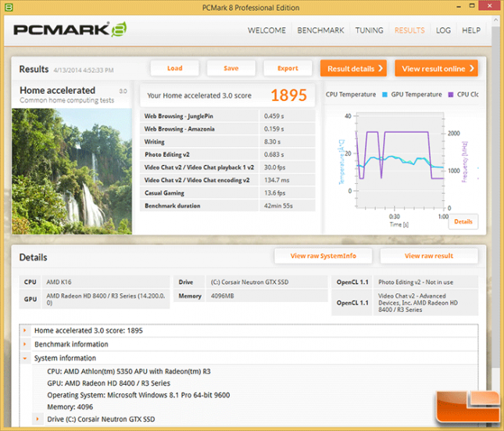The image size is (504, 431).
Task: Click the Home accelerated title
Action: pos(58,90)
